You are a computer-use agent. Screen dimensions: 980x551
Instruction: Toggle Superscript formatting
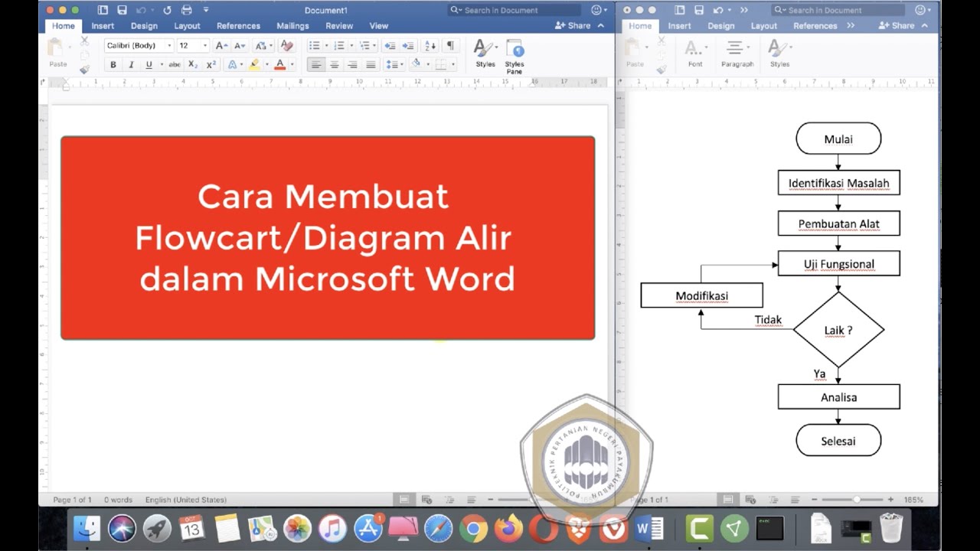211,65
